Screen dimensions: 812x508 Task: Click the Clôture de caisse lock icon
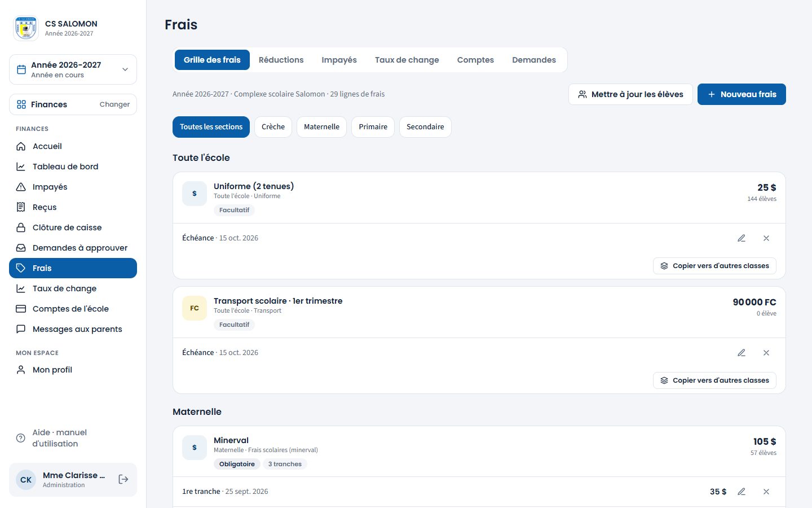[21, 227]
